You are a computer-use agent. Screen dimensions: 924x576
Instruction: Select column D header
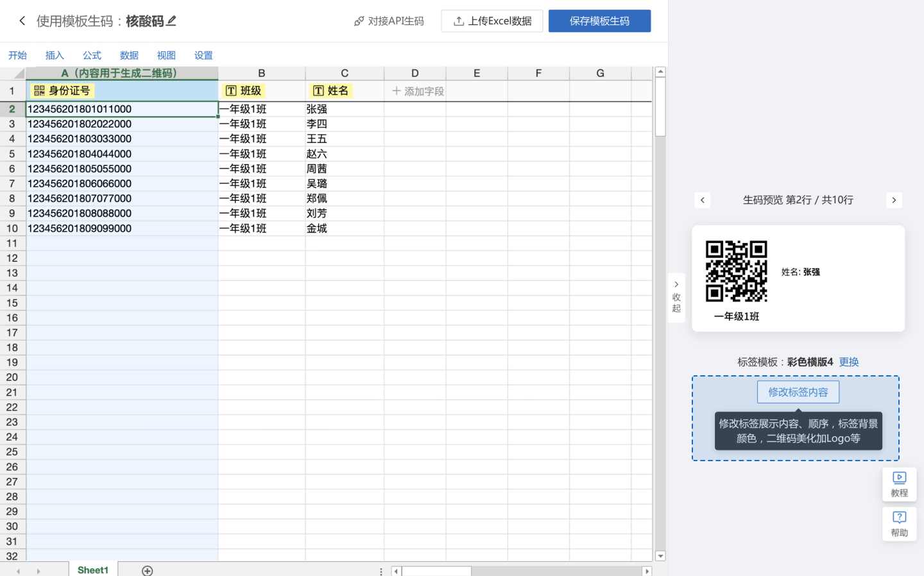tap(415, 73)
